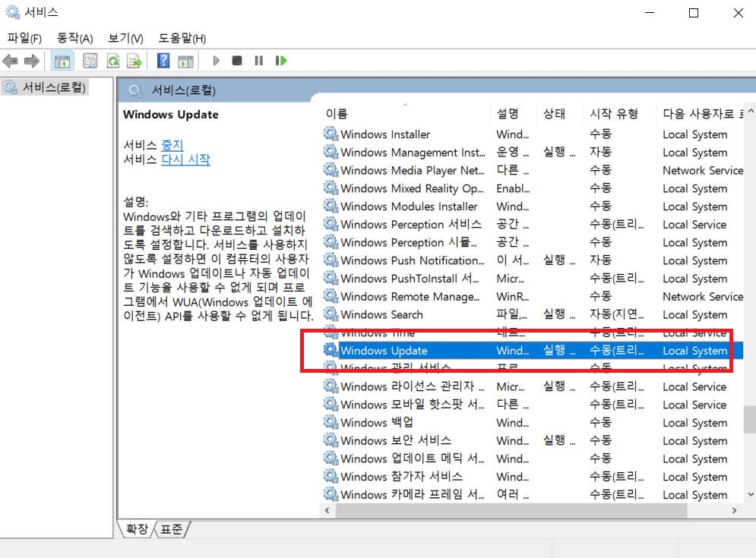The image size is (756, 558).
Task: Click the 다시 시작 service link
Action: (185, 159)
